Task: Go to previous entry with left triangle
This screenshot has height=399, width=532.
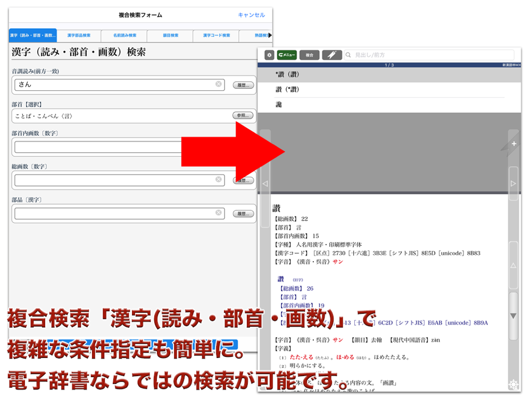Action: coord(265,184)
